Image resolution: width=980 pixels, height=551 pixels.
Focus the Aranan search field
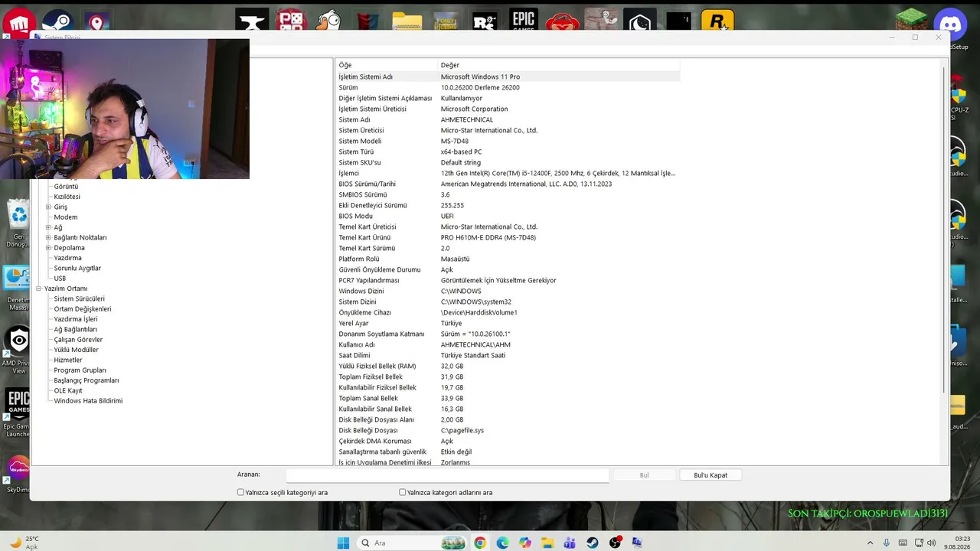coord(447,475)
